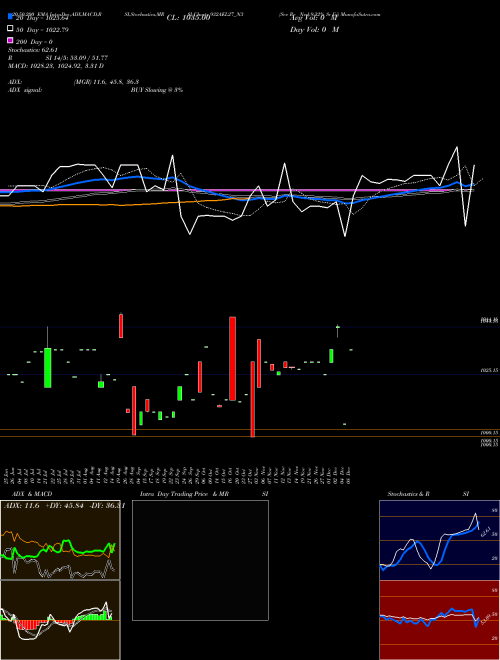This screenshot has height=660, width=500.
Task: Click the 'BUY Slowing @ 3%' signal text
Action: (x=157, y=90)
